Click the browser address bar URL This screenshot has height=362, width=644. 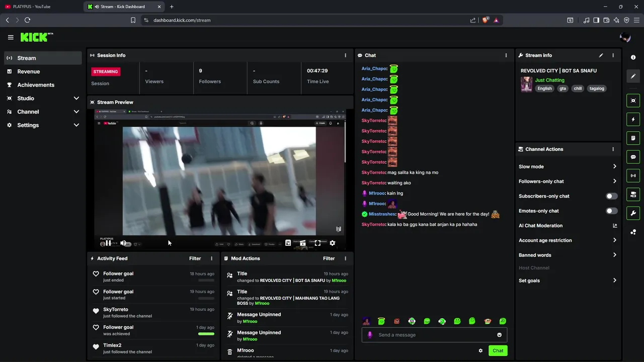click(x=182, y=20)
